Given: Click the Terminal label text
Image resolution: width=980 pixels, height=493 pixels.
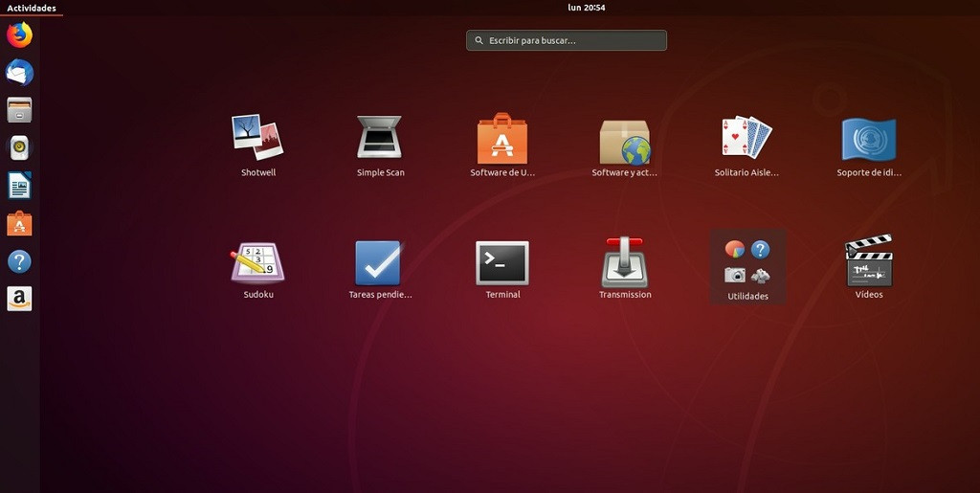Looking at the screenshot, I should coord(502,294).
